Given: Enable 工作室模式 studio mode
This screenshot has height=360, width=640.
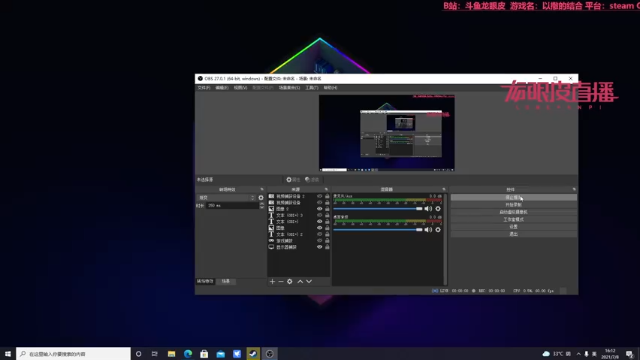Looking at the screenshot, I should pos(513,220).
